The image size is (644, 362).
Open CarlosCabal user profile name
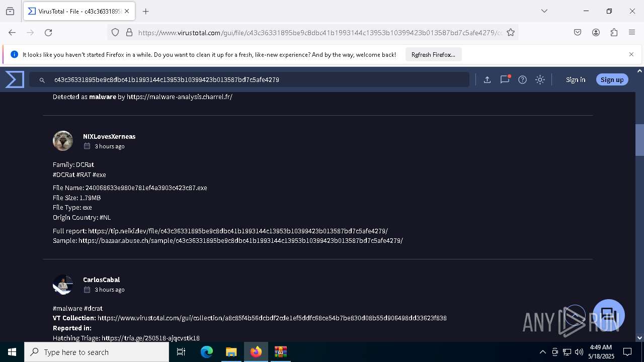click(101, 280)
